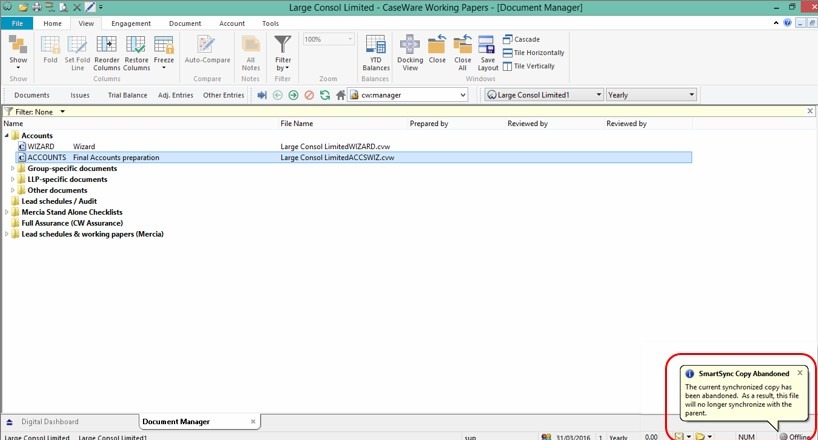
Task: Open the Docking View tool
Action: click(x=409, y=50)
